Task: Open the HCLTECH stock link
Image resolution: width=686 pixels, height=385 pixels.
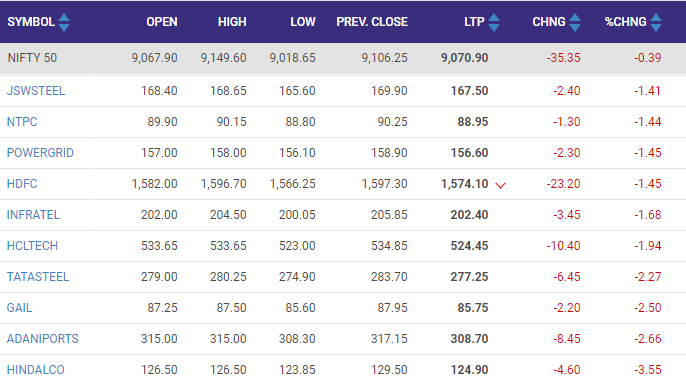Action: point(32,246)
